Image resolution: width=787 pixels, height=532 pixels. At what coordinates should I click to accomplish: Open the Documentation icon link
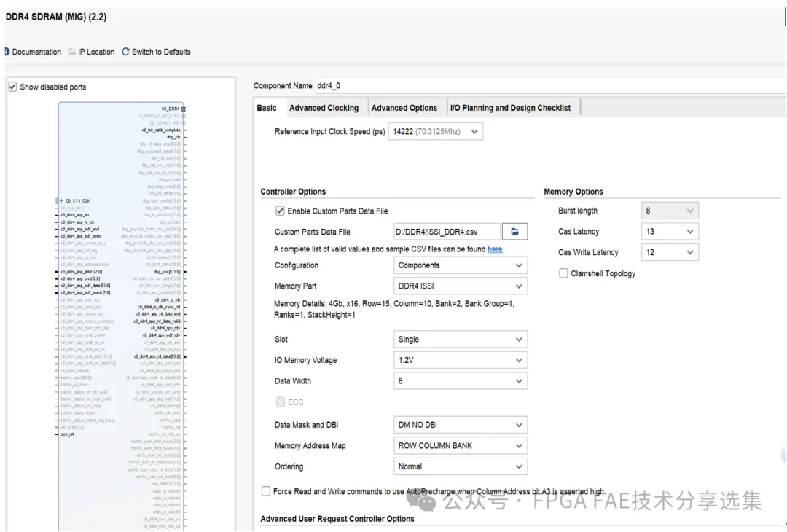pyautogui.click(x=7, y=52)
